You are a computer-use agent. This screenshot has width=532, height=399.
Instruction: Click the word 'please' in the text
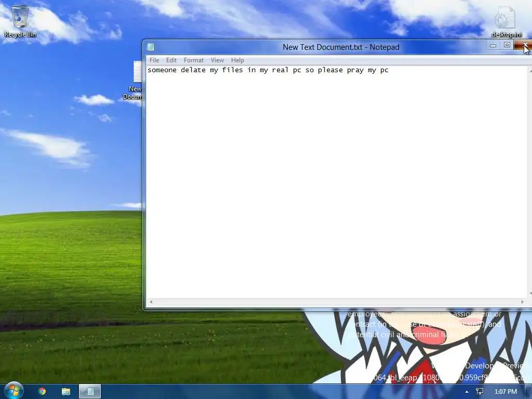pyautogui.click(x=330, y=70)
